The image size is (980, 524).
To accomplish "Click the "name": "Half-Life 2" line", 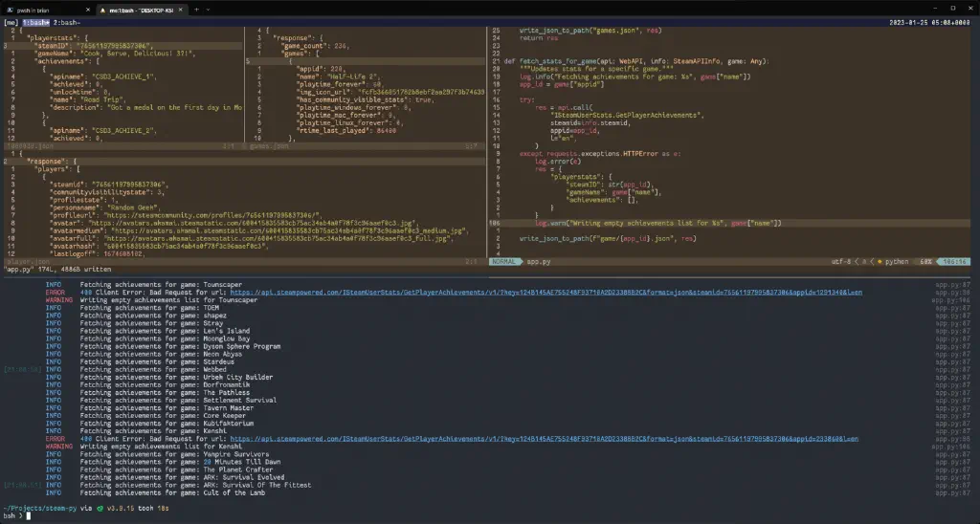I will point(338,76).
